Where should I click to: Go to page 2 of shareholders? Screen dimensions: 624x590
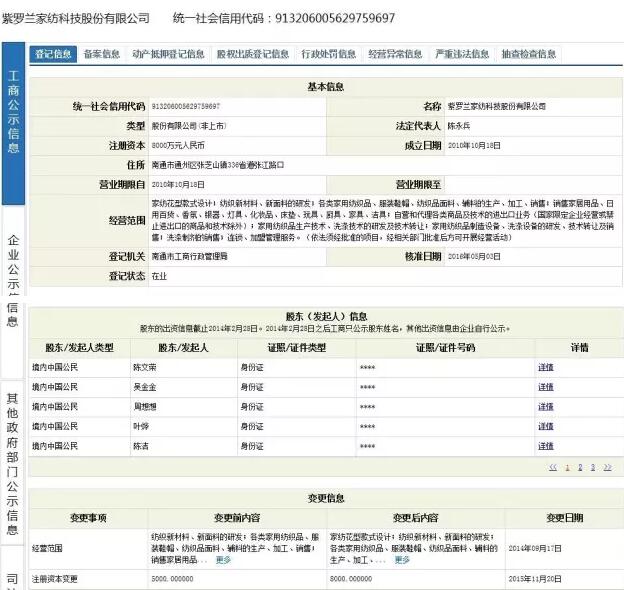[580, 467]
